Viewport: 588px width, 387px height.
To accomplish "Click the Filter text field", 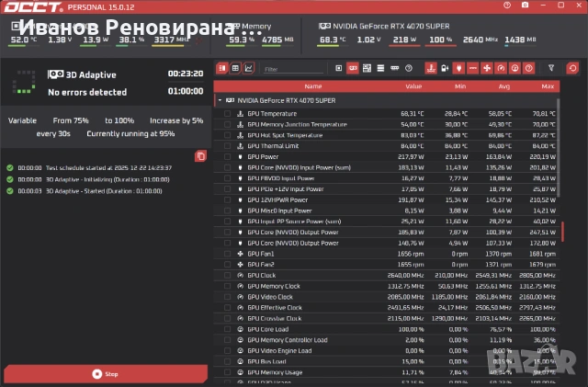I will pos(293,69).
